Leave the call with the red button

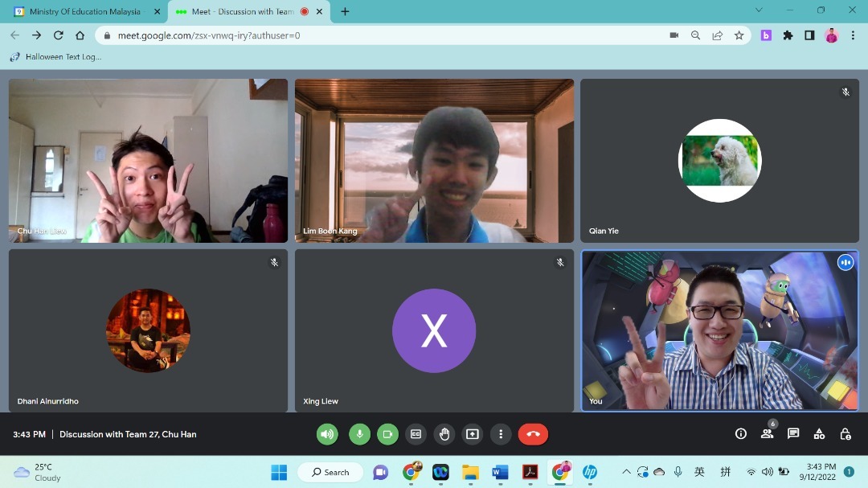(x=533, y=434)
